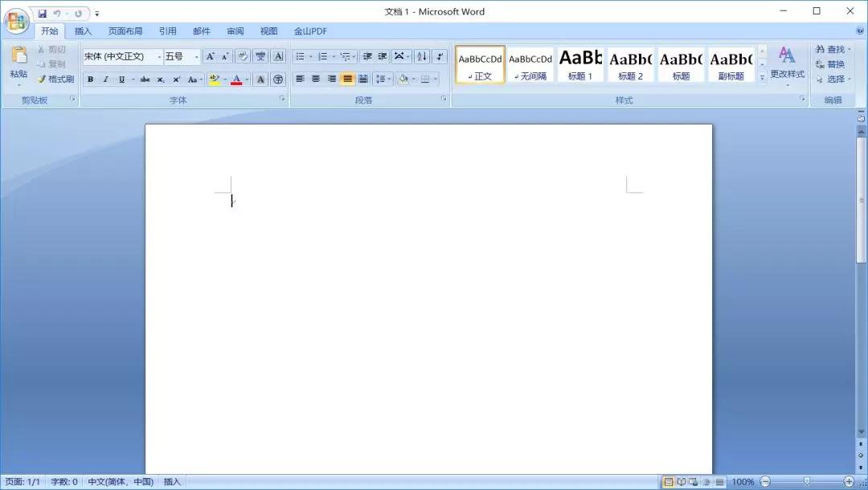Open the font size dropdown
Image resolution: width=868 pixels, height=490 pixels.
pyautogui.click(x=196, y=55)
